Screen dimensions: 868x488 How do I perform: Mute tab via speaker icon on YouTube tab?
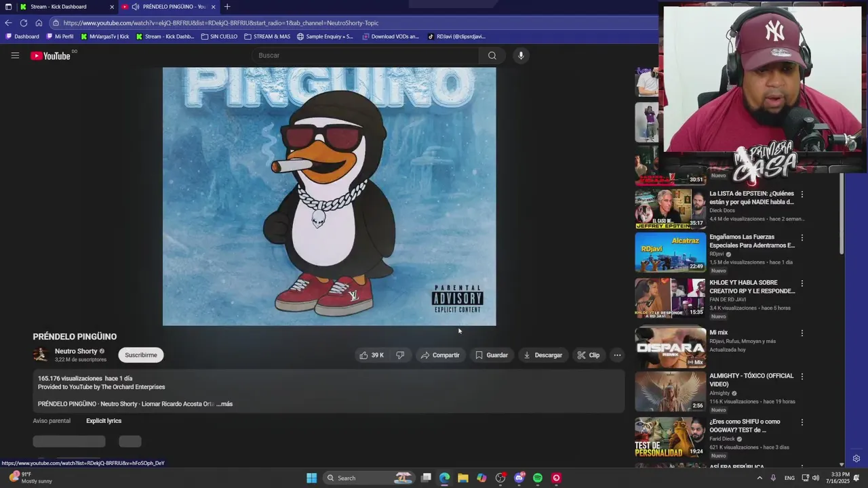pos(136,7)
